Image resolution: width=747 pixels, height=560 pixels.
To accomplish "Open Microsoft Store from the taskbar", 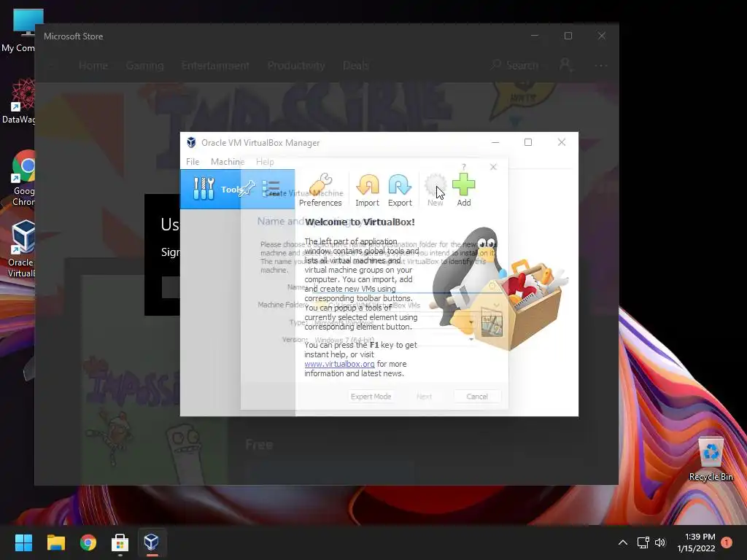I will (120, 542).
